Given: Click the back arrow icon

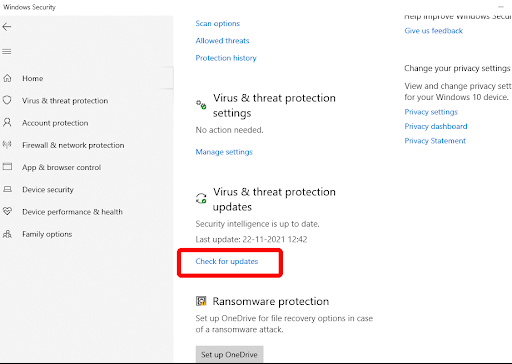Looking at the screenshot, I should tap(7, 27).
